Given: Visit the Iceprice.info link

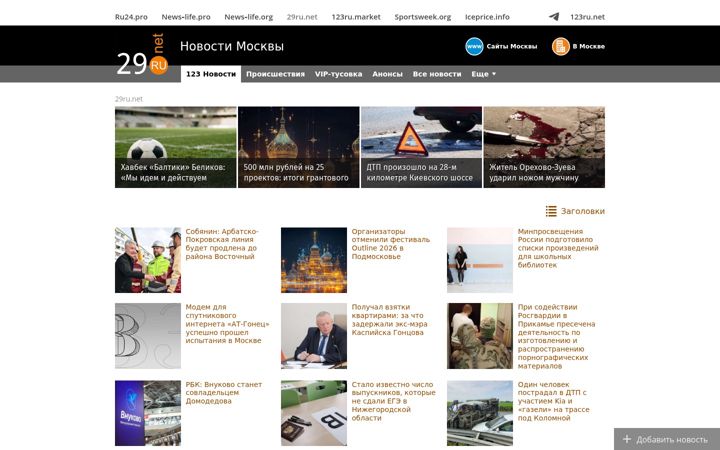Looking at the screenshot, I should point(487,17).
